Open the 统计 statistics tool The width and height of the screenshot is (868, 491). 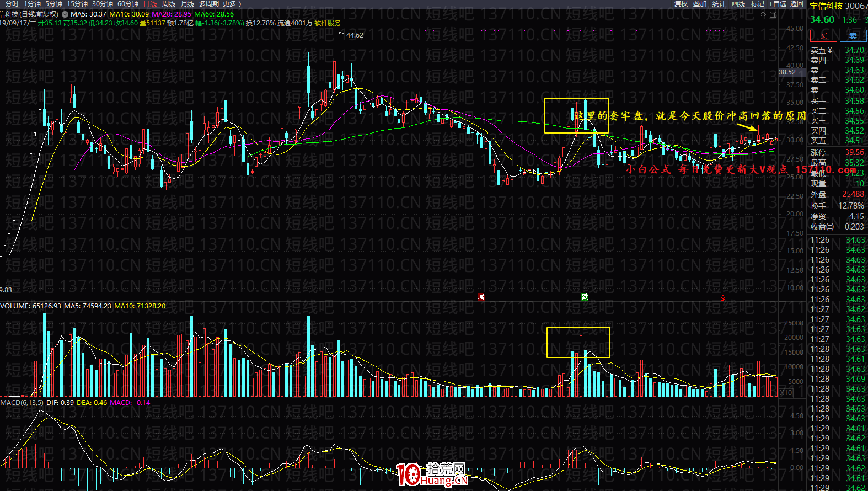coord(719,4)
